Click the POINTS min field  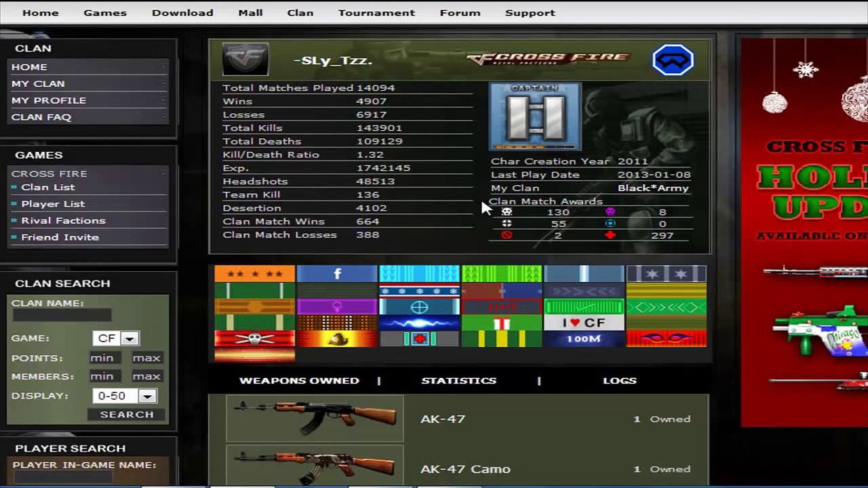point(105,358)
